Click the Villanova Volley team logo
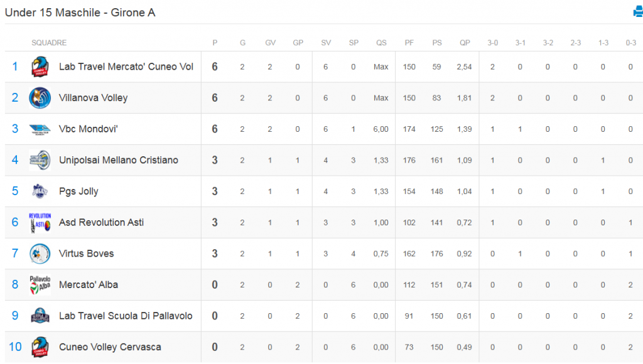This screenshot has height=364, width=643. [x=40, y=98]
